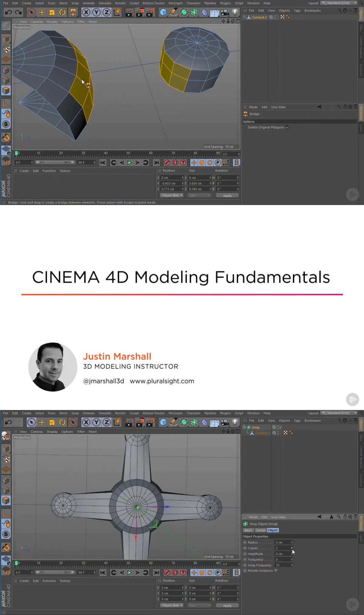Viewport: 364px width, 615px height.
Task: Toggle the Z axis lock in lower window
Action: click(x=106, y=422)
